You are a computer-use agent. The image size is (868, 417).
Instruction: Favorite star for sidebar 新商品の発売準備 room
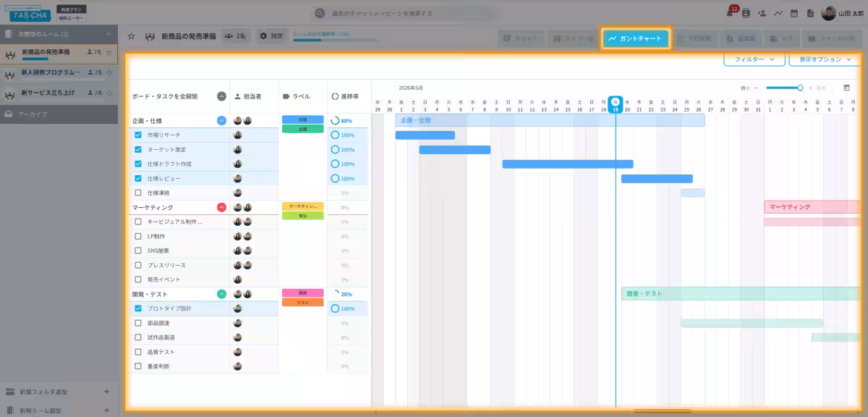pos(109,52)
